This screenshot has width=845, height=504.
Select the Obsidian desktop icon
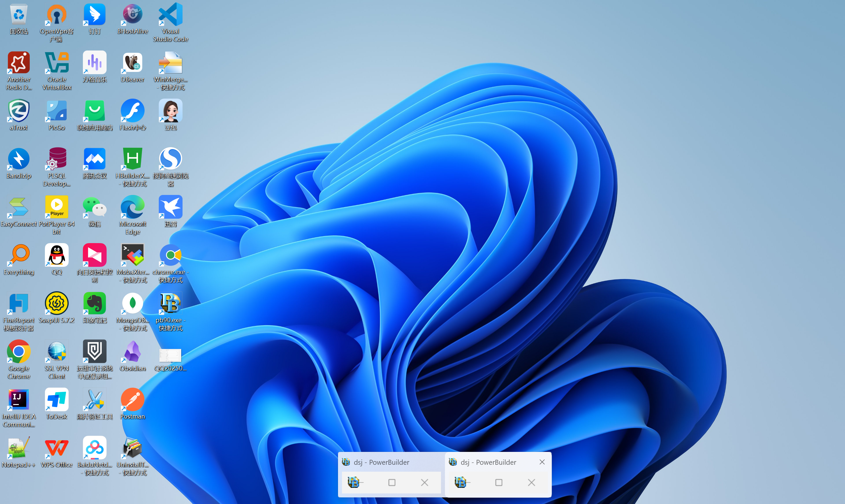132,352
